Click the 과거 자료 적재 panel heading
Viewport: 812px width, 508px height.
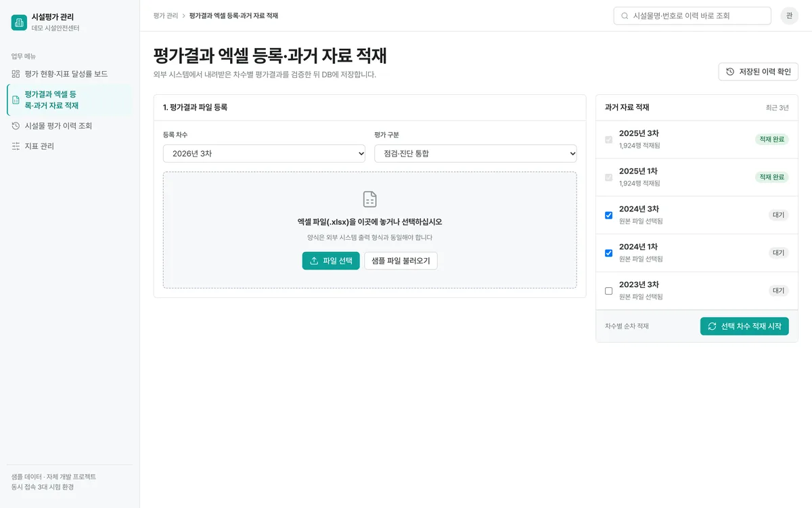(x=627, y=108)
